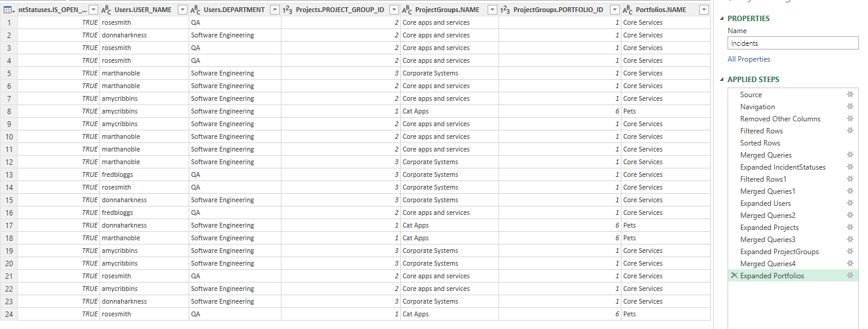Open settings gear for Navigation step
868x329 pixels.
click(851, 107)
